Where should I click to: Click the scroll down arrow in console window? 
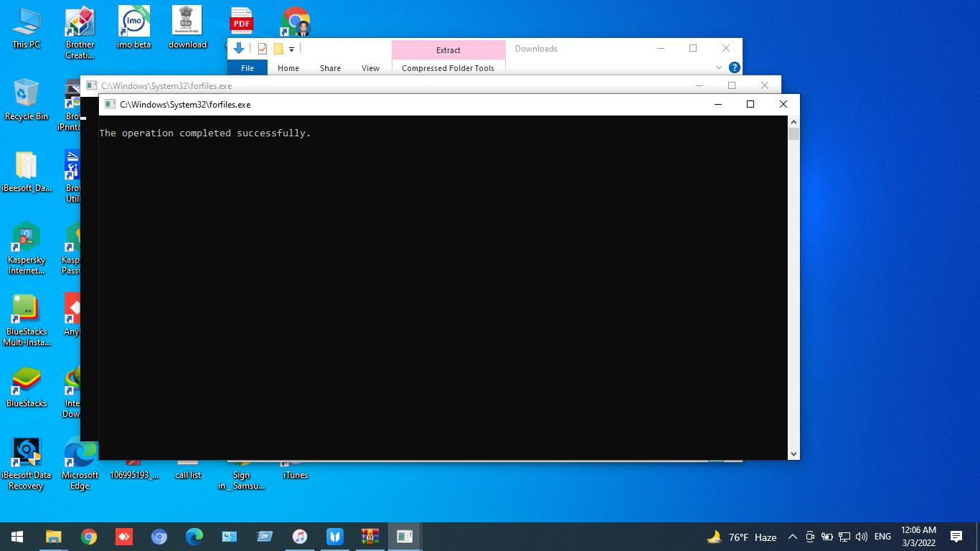(793, 453)
